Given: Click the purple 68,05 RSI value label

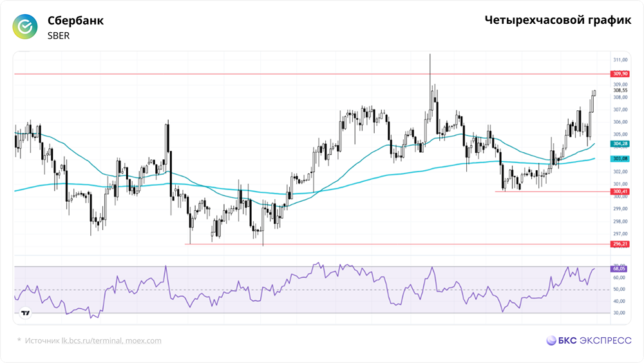Looking at the screenshot, I should pyautogui.click(x=619, y=268).
